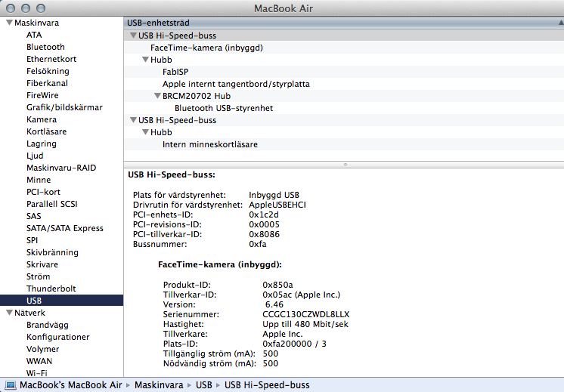The width and height of the screenshot is (564, 392).
Task: Click the pane splitter handle dot
Action: click(x=346, y=165)
